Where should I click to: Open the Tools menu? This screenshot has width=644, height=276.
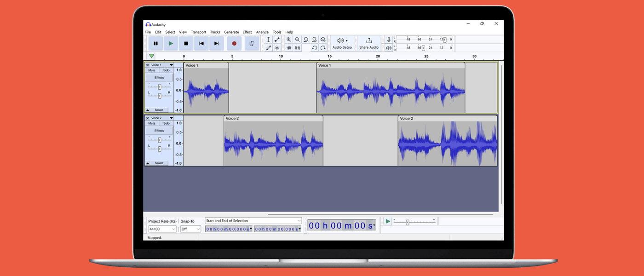[277, 32]
